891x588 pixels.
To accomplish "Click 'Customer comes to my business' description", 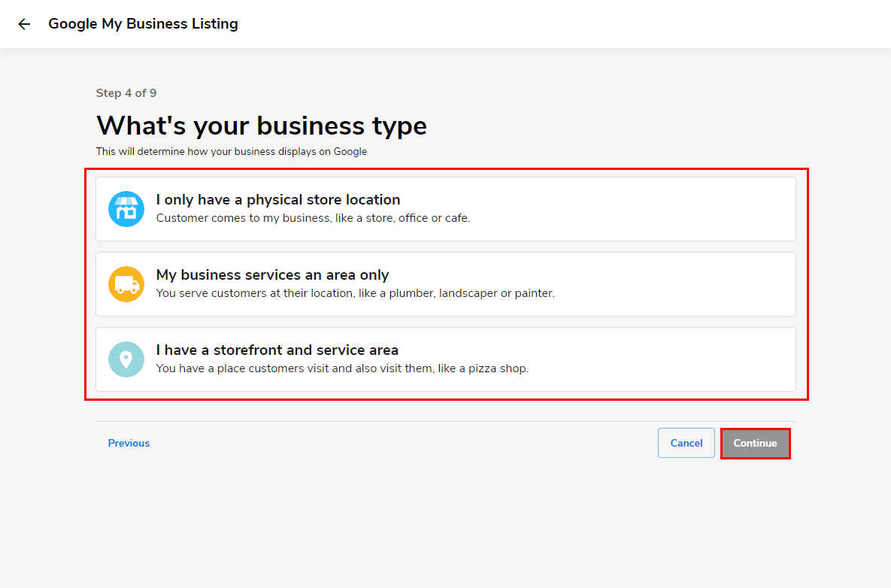I will click(x=313, y=218).
